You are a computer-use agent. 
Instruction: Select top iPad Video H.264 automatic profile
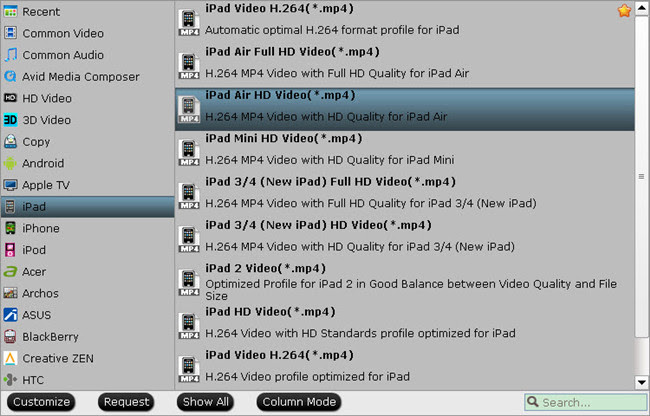[405, 22]
